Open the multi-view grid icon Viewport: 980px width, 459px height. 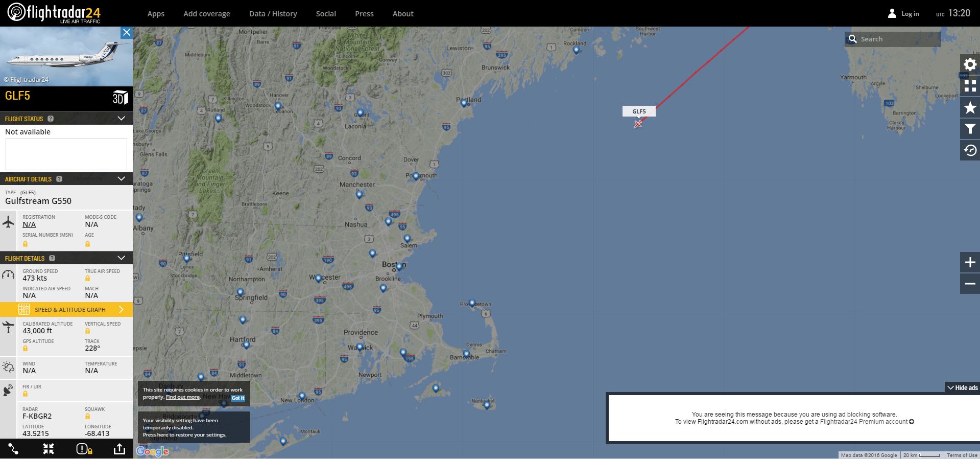point(970,86)
